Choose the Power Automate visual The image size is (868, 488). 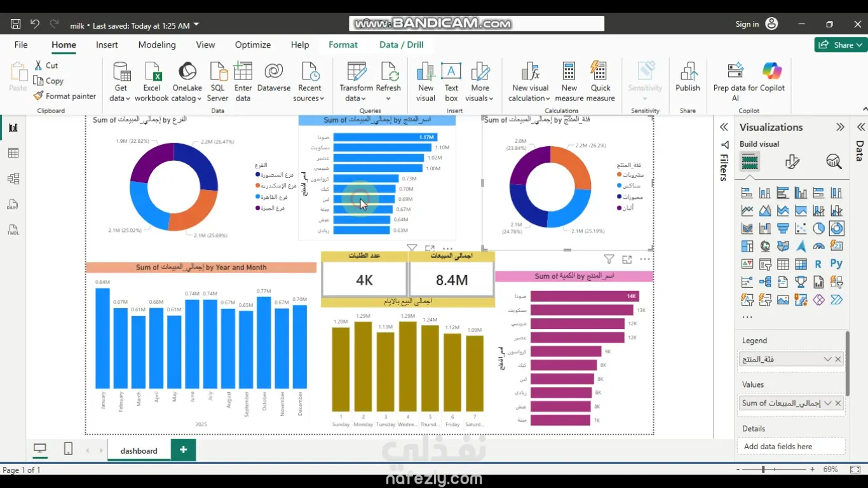pyautogui.click(x=836, y=300)
